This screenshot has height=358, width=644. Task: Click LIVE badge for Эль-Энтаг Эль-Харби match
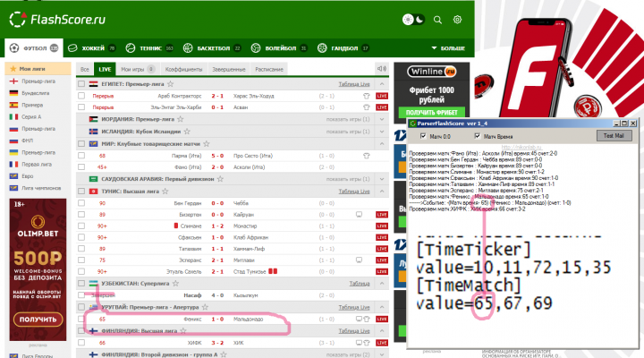(x=382, y=107)
